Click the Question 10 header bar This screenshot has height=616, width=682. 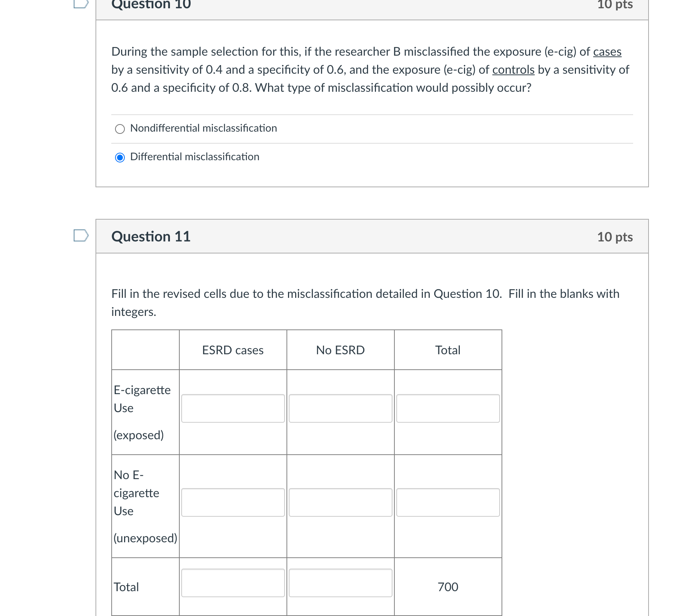pos(372,6)
